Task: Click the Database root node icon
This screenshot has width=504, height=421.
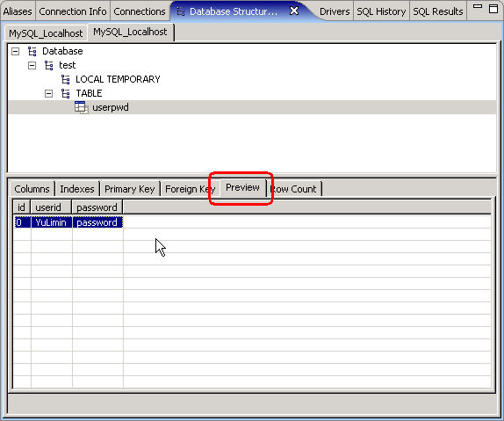Action: click(32, 51)
